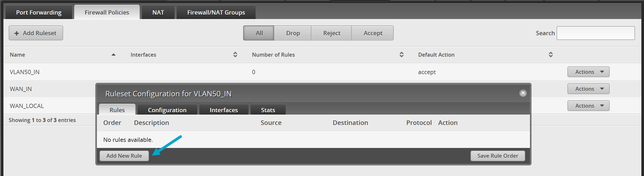Filter rulesets by Reject
Image resolution: width=644 pixels, height=176 pixels.
(x=332, y=33)
